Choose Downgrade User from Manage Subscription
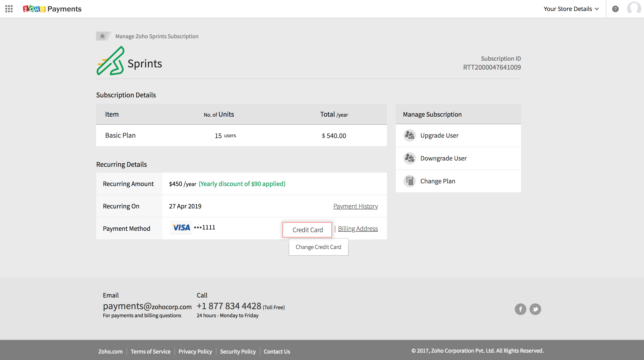 (443, 158)
